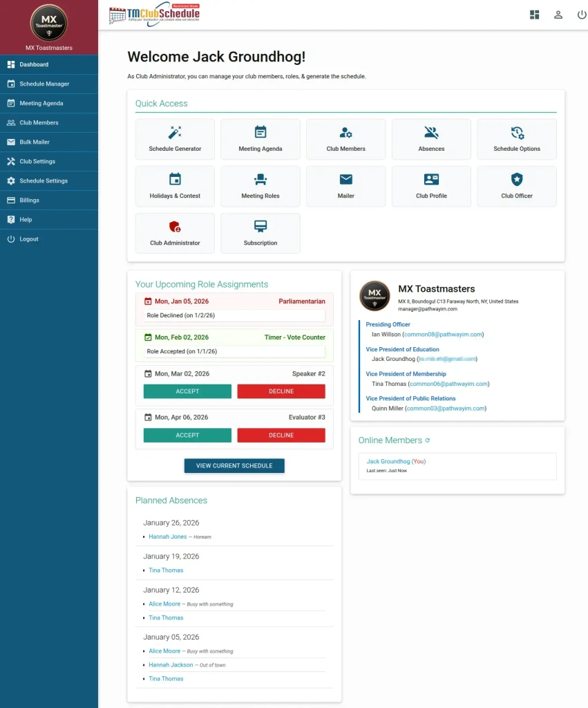Open Billings in the sidebar

(x=49, y=201)
